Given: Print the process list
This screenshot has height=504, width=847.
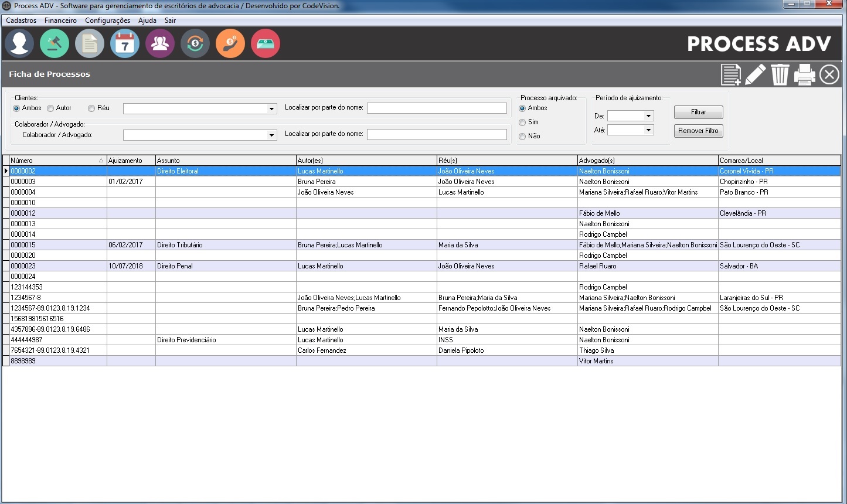Looking at the screenshot, I should pyautogui.click(x=804, y=75).
